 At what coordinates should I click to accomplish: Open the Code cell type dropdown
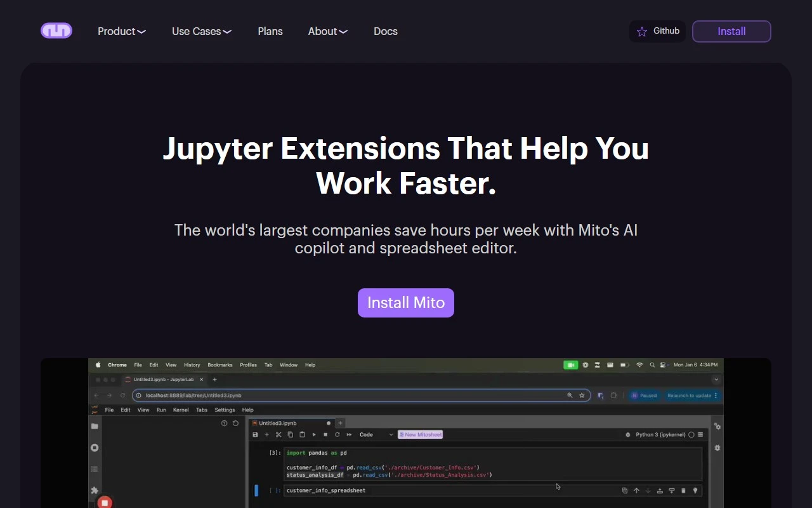point(376,435)
